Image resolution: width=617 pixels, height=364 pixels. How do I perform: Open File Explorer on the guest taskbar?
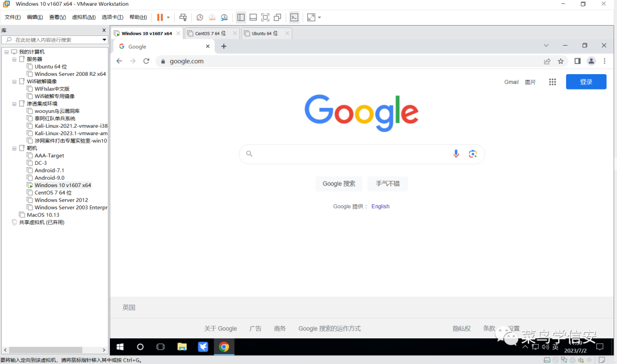(182, 347)
